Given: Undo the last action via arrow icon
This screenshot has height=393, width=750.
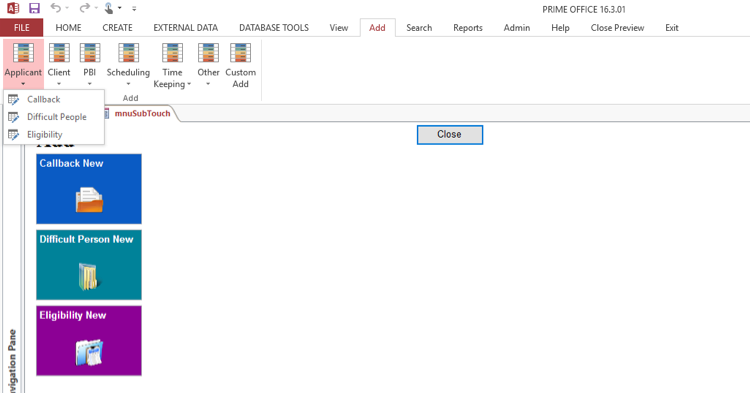Looking at the screenshot, I should tap(56, 8).
